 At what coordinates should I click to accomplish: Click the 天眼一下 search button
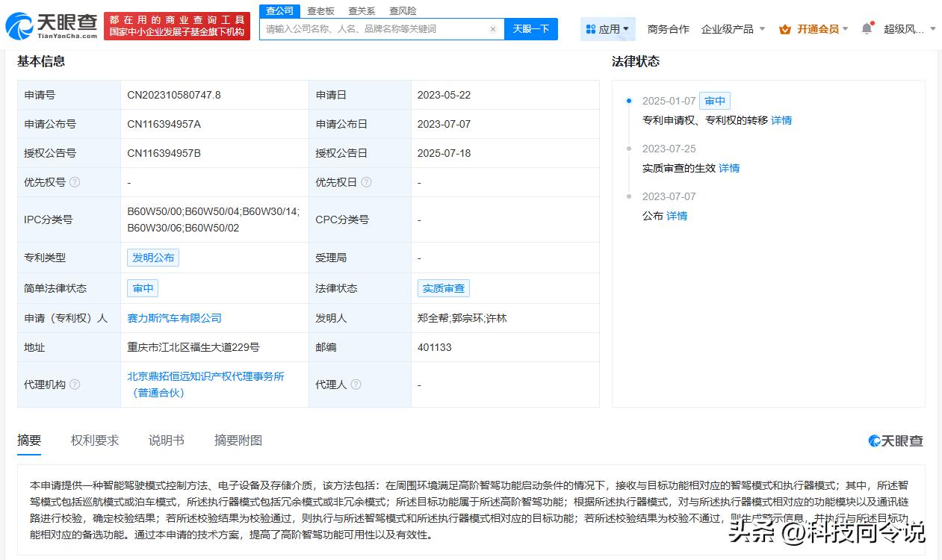click(x=531, y=29)
